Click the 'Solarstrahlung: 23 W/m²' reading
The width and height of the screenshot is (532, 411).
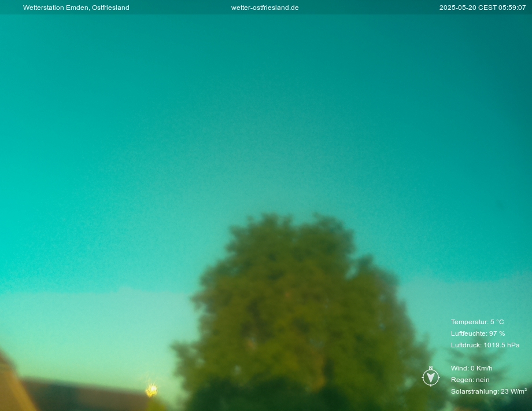[x=489, y=391]
